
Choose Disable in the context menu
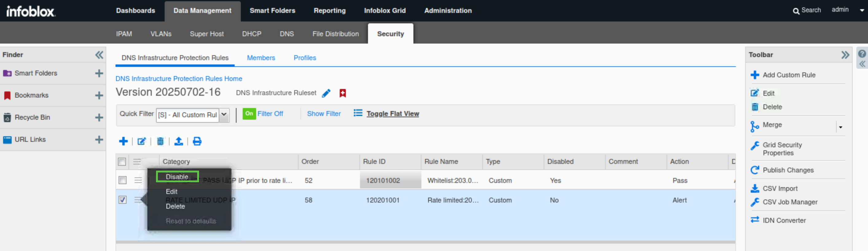pyautogui.click(x=177, y=177)
